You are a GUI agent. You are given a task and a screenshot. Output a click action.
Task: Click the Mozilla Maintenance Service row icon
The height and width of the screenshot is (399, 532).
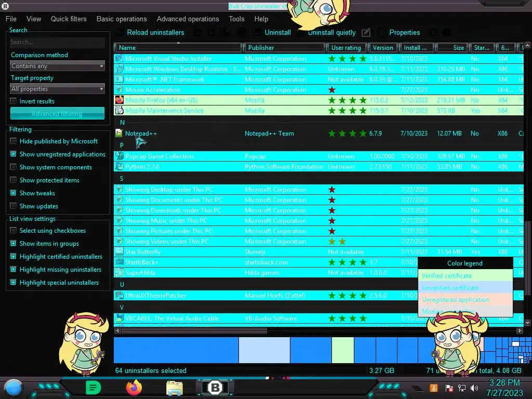119,110
